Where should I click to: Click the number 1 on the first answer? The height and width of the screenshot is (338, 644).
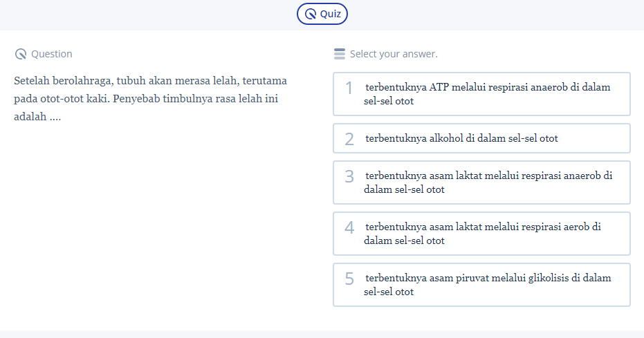pyautogui.click(x=349, y=88)
